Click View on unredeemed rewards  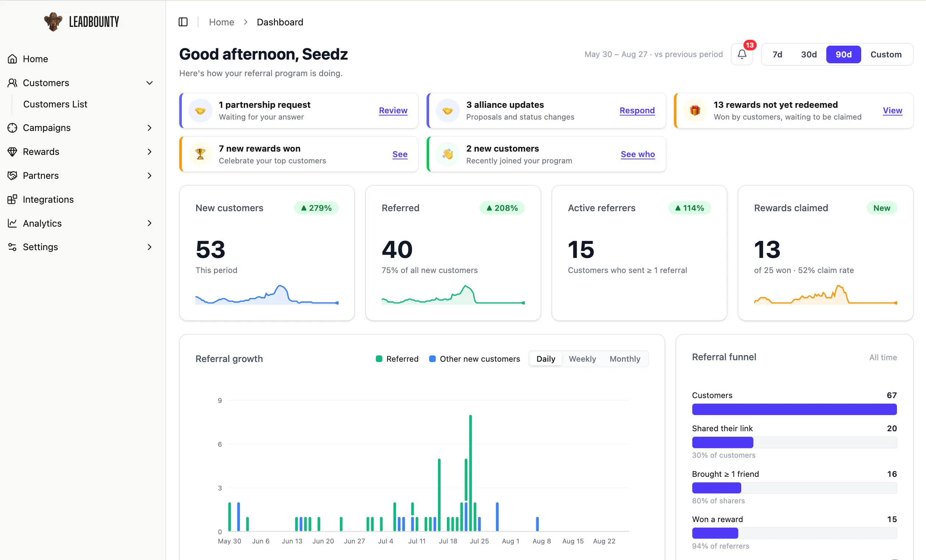click(x=892, y=110)
